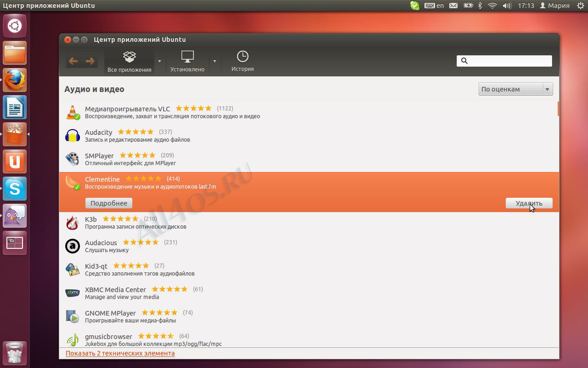This screenshot has width=588, height=368.
Task: Open sound volume indicator
Action: tap(507, 6)
